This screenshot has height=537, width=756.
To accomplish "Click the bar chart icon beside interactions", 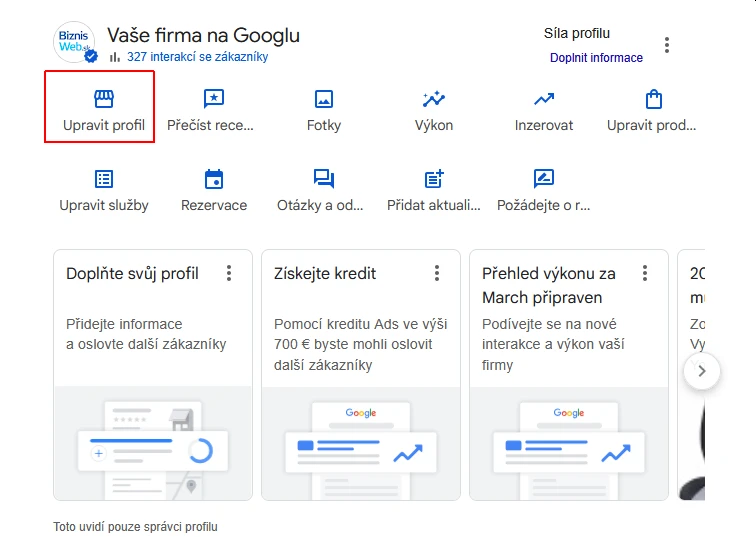I will click(x=115, y=57).
